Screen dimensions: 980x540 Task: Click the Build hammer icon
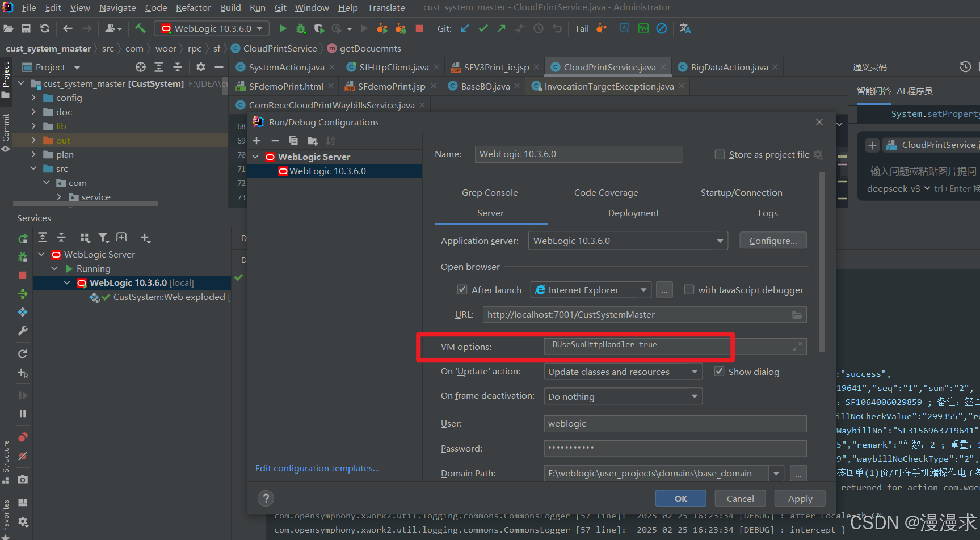coord(140,28)
